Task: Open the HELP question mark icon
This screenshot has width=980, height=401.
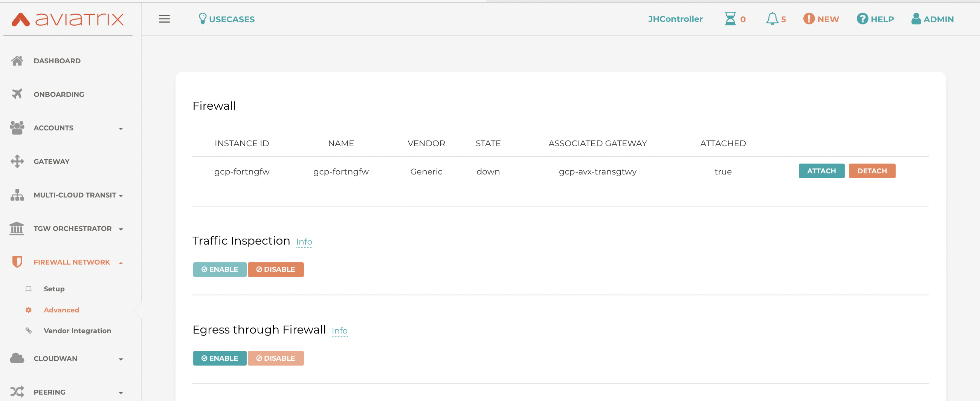Action: tap(862, 19)
